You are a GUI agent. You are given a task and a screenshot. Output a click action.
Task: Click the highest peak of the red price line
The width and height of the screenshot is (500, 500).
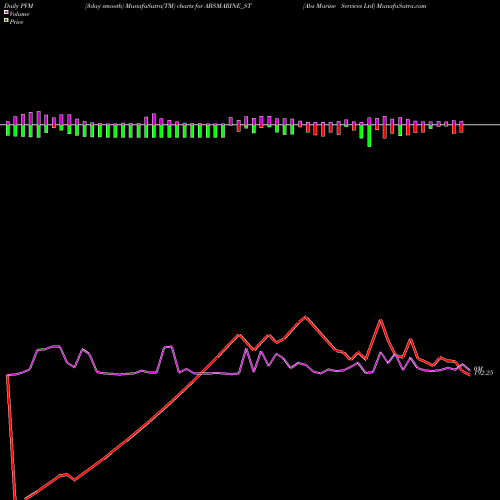point(306,317)
